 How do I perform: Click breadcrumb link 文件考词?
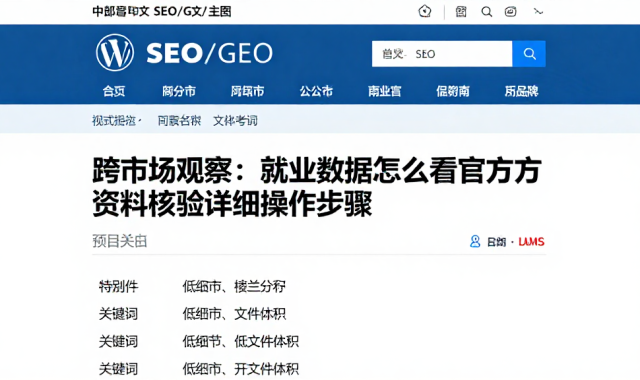235,120
